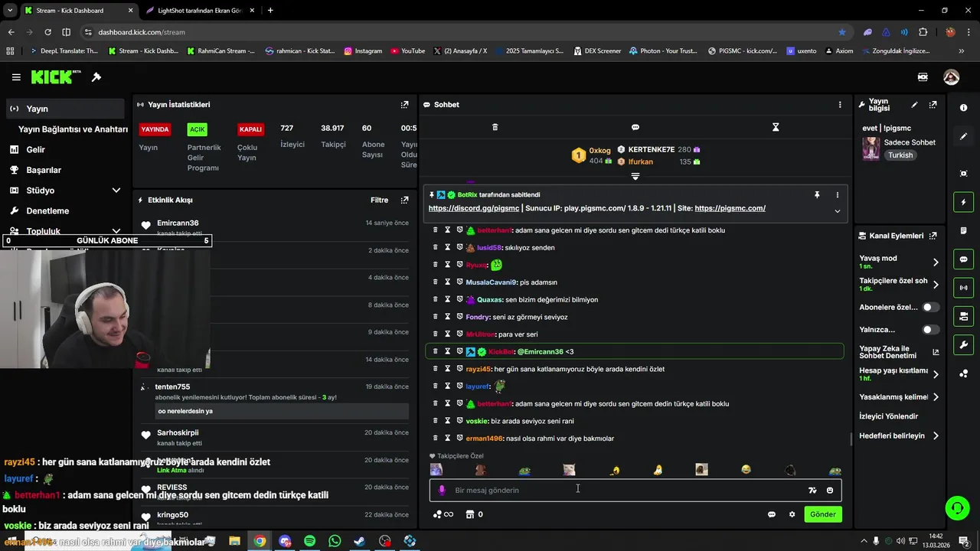The image size is (980, 551).
Task: Open chat settings gear next to Gönder
Action: pyautogui.click(x=792, y=514)
